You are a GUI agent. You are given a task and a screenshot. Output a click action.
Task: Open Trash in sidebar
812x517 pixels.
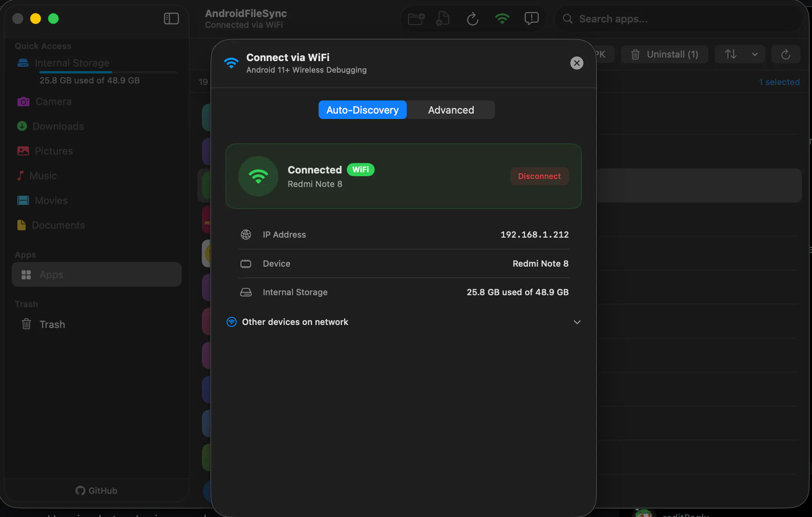point(52,324)
